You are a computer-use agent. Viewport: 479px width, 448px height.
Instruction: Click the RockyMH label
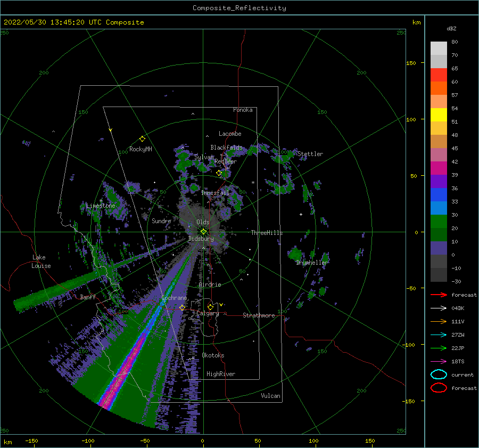click(141, 149)
